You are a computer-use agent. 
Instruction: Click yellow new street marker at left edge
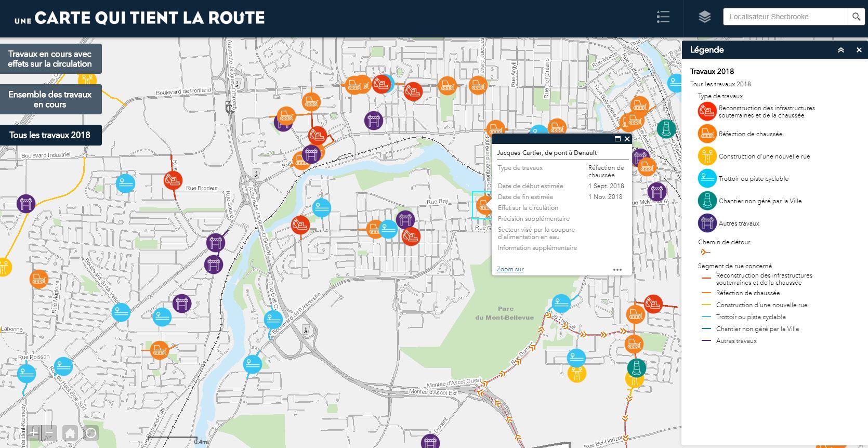[4, 267]
